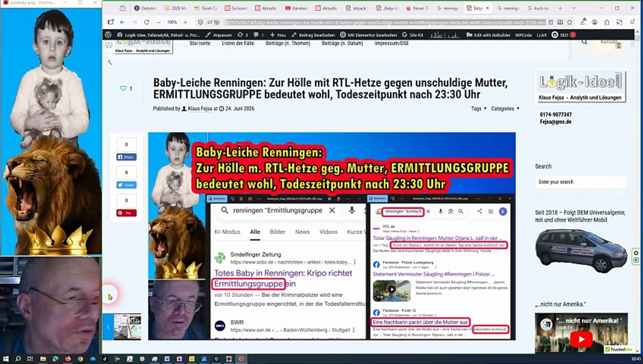Open SEO admin bar item
Screen dimensions: 643x364
click(x=563, y=35)
